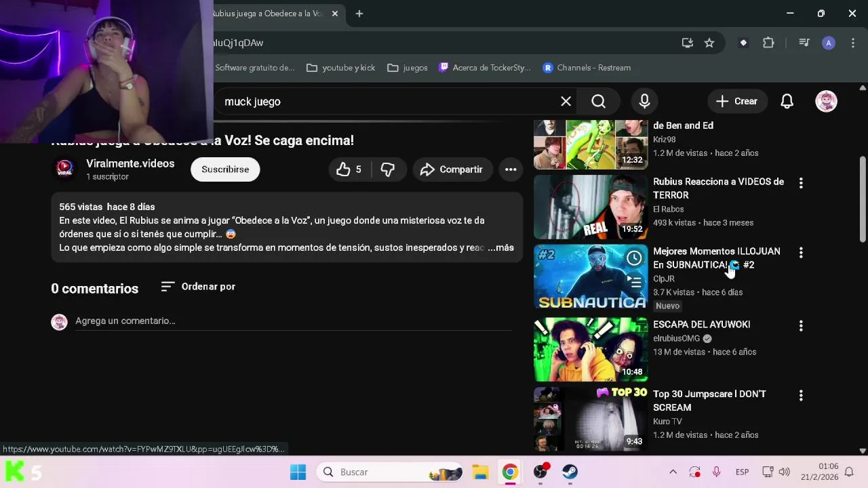This screenshot has height=488, width=868.
Task: Close the Rubius juega browser tab
Action: pyautogui.click(x=334, y=14)
